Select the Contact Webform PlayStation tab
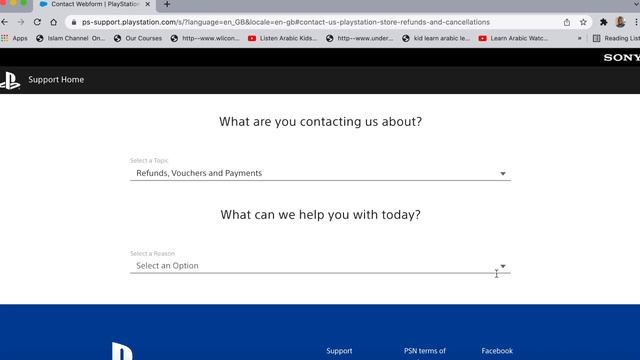640x360 pixels. coord(95,4)
